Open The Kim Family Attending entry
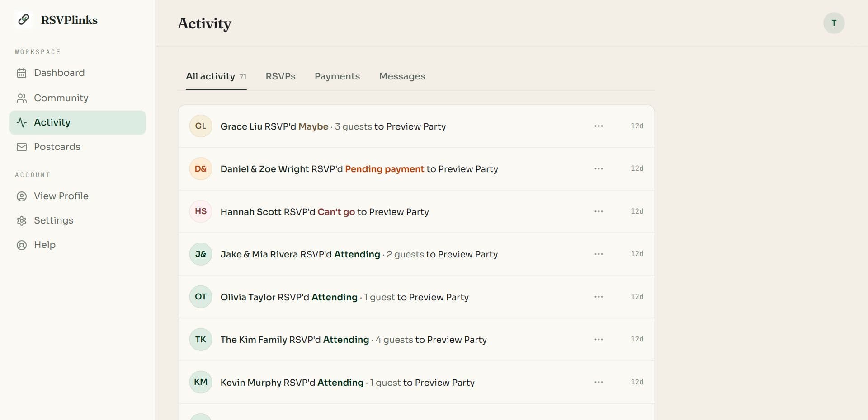The width and height of the screenshot is (868, 420). (x=416, y=340)
